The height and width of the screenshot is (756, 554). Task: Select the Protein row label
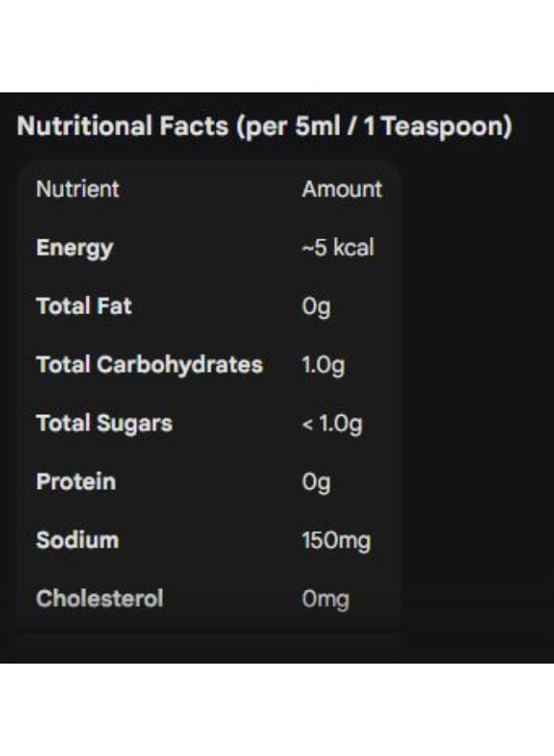[76, 481]
